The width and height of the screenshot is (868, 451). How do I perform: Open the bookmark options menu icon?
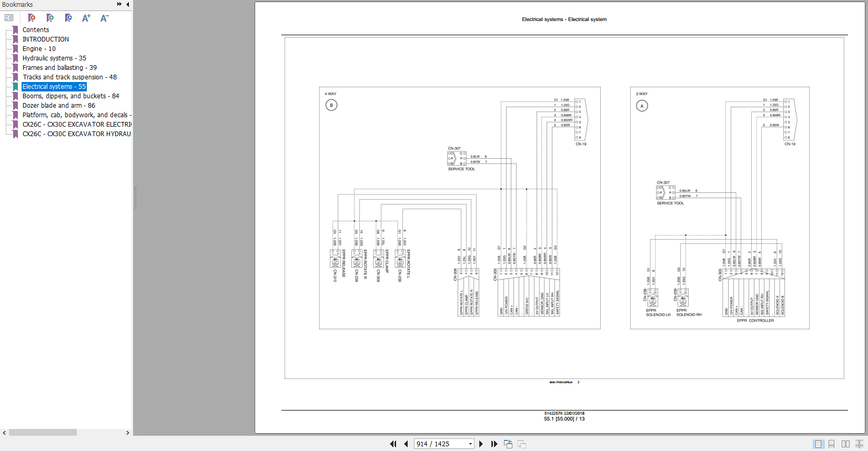click(9, 18)
